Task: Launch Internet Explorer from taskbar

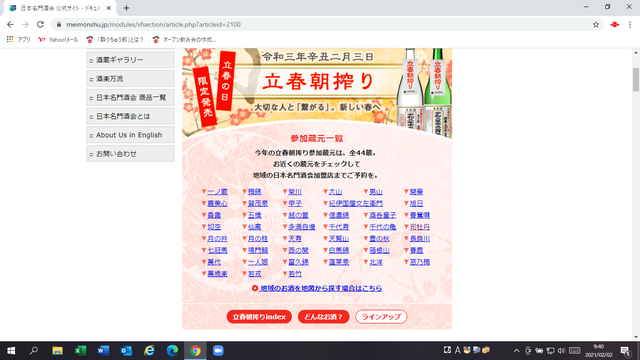Action: click(149, 351)
